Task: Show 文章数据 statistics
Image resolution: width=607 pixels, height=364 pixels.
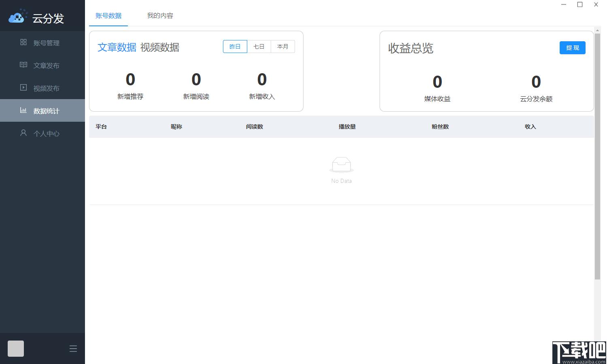Action: click(117, 47)
